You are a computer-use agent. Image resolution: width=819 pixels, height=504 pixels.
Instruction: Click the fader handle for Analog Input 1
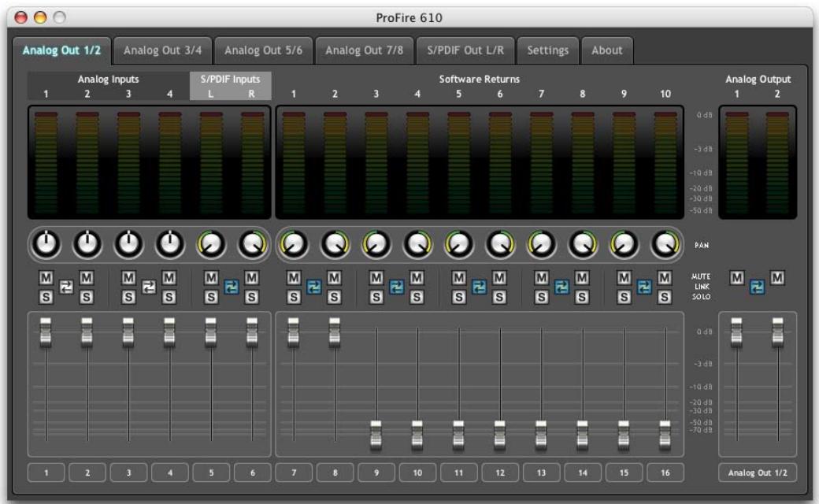(46, 332)
